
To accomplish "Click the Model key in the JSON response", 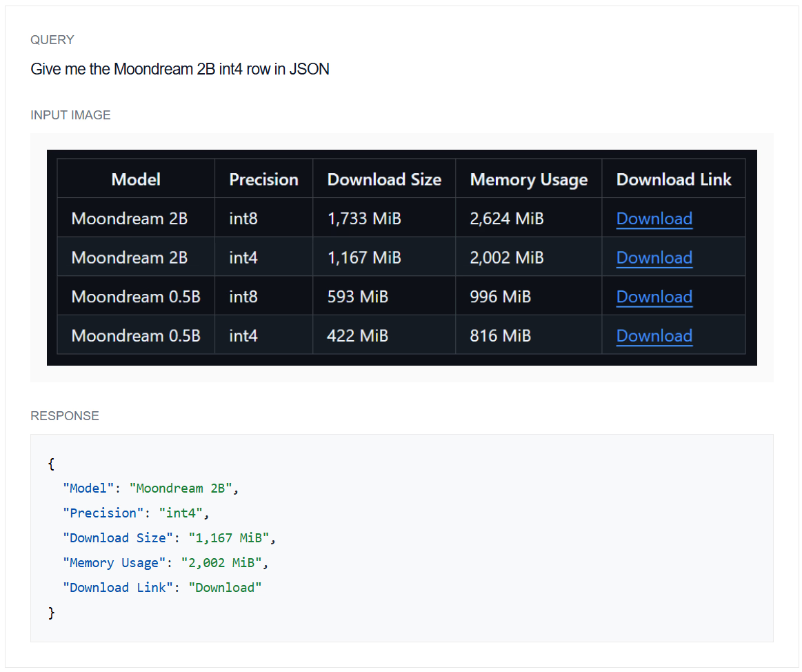I will pos(89,488).
